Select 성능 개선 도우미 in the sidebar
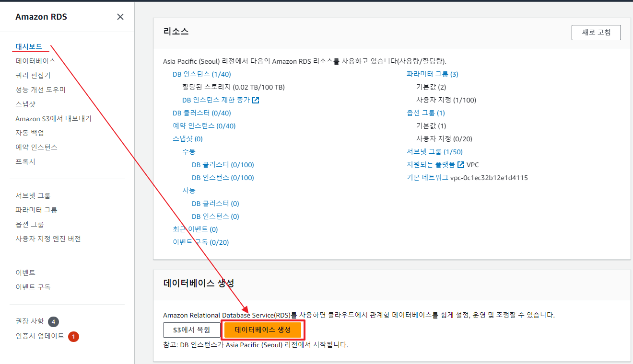Screen dimensions: 633x364 click(x=40, y=90)
